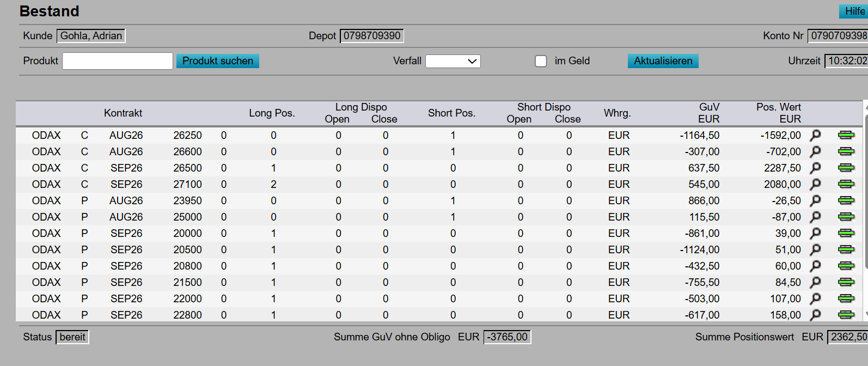Click green trade icon for C SEP26 26500
The image size is (868, 366).
pyautogui.click(x=846, y=168)
